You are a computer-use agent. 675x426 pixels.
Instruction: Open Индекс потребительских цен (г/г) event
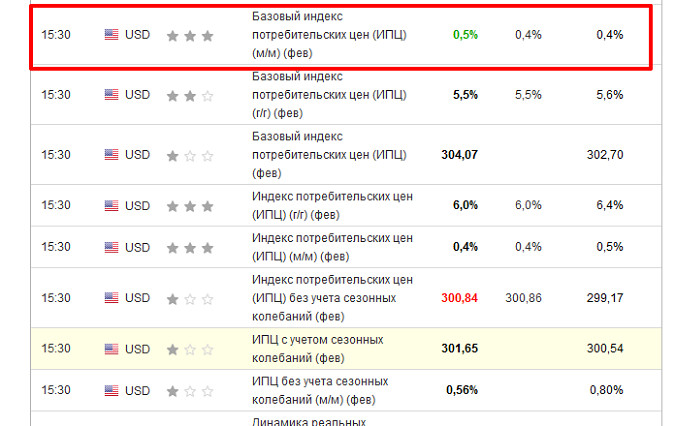(x=333, y=205)
